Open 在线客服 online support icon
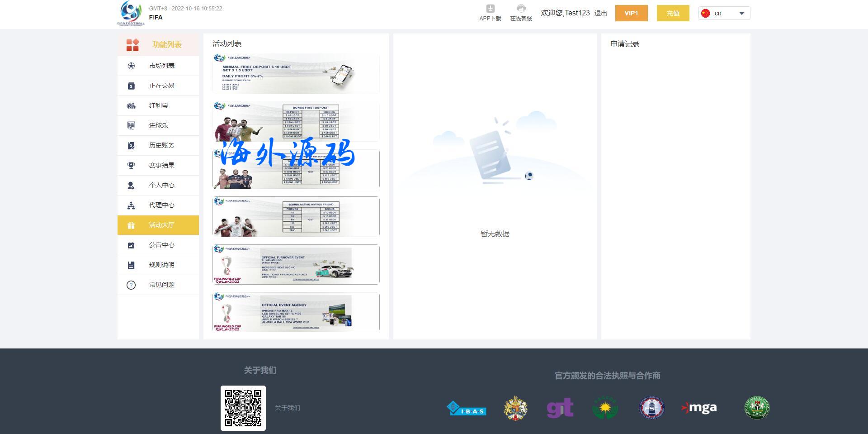This screenshot has height=434, width=868. [x=521, y=9]
